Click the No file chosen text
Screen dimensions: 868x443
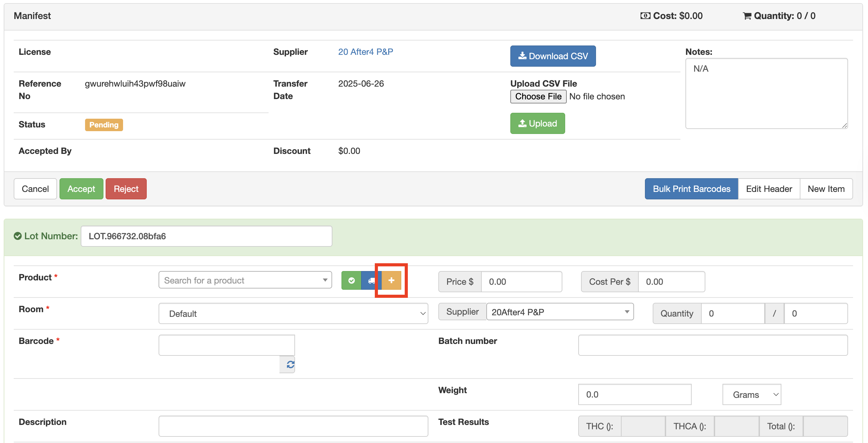597,96
